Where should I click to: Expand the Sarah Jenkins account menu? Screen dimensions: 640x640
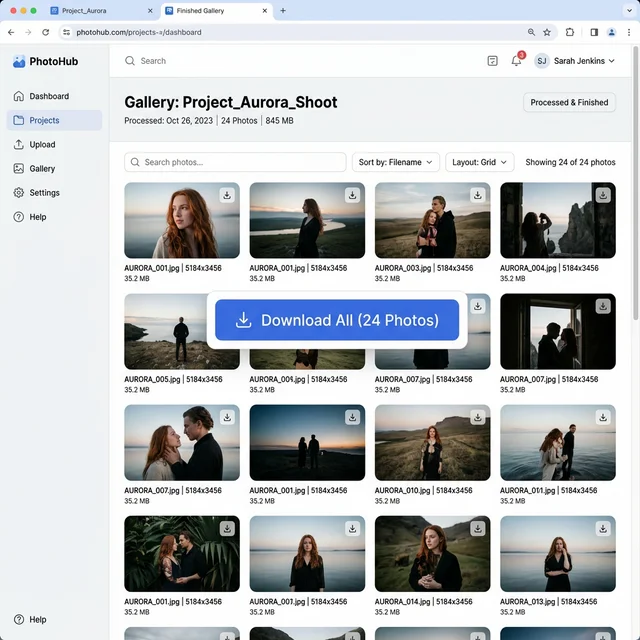pos(575,61)
